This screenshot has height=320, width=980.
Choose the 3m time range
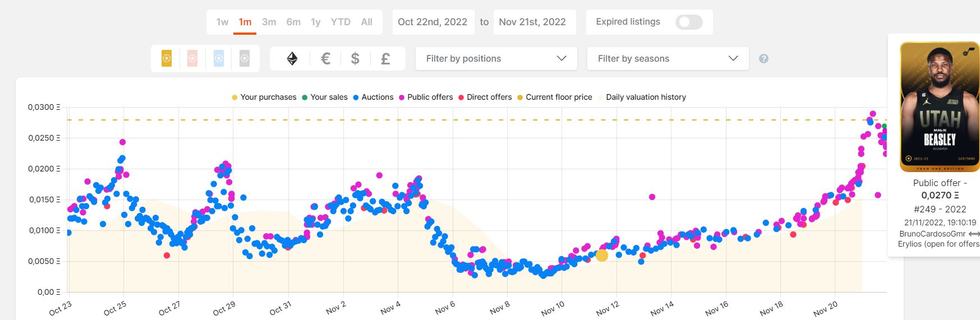pyautogui.click(x=269, y=22)
